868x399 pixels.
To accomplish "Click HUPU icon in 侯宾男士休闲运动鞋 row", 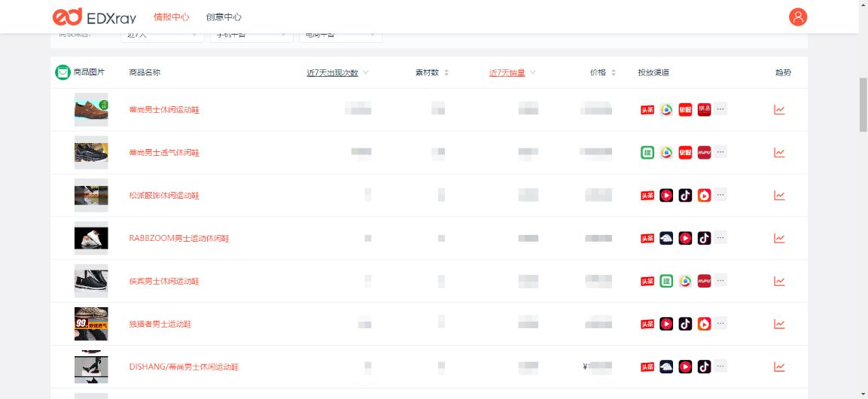I will tap(704, 281).
